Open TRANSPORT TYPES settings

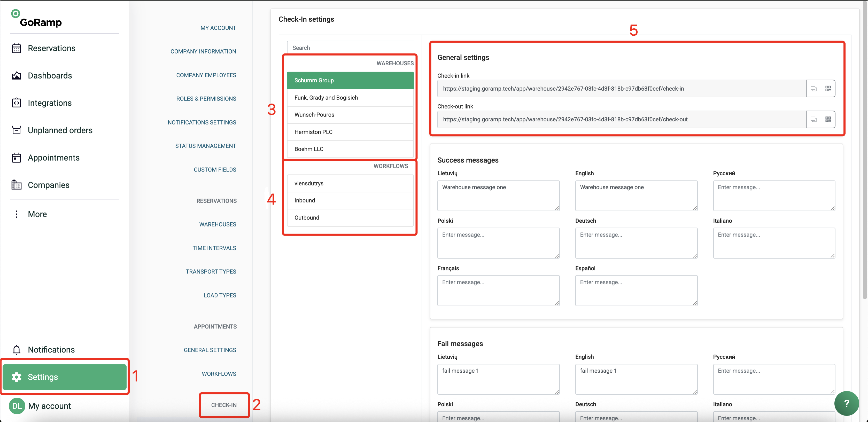point(211,271)
